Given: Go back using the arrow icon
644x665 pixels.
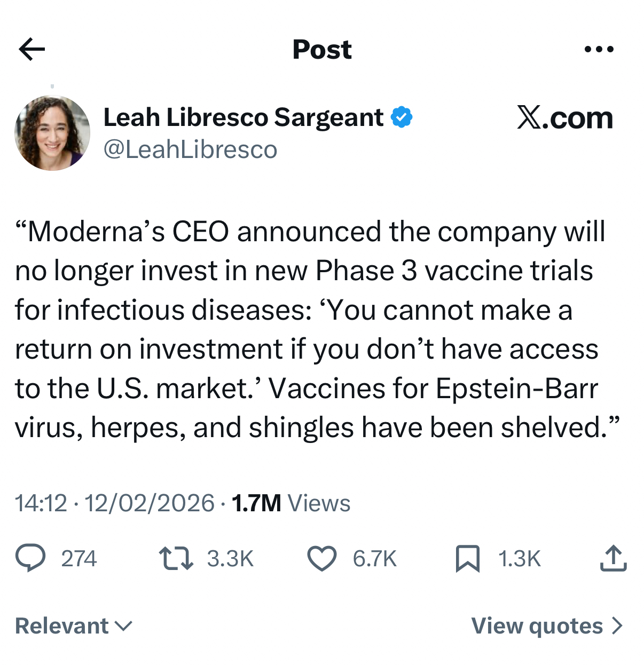Looking at the screenshot, I should (32, 50).
